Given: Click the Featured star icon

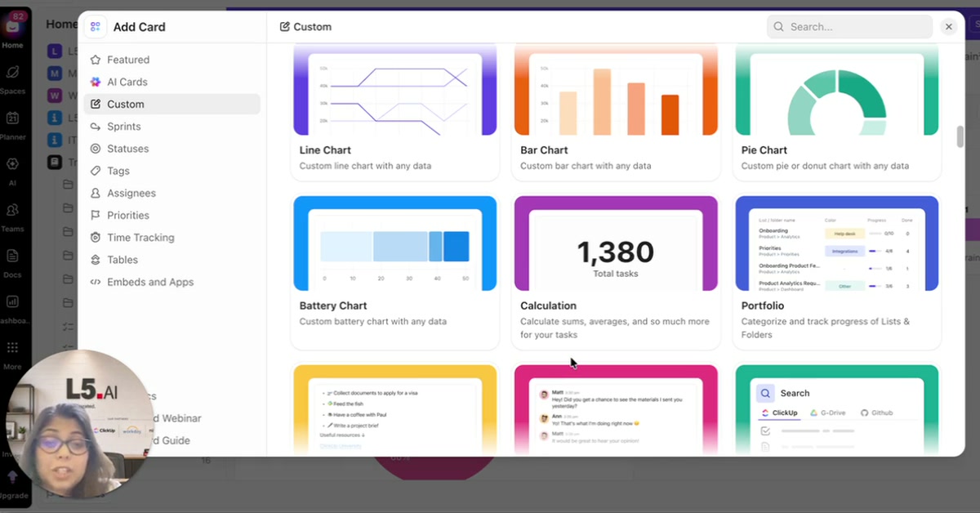Looking at the screenshot, I should (96, 60).
